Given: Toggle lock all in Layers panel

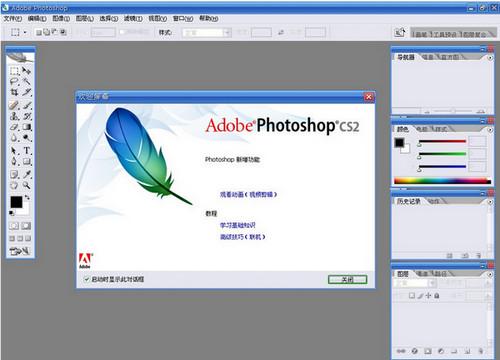Looking at the screenshot, I should [437, 295].
